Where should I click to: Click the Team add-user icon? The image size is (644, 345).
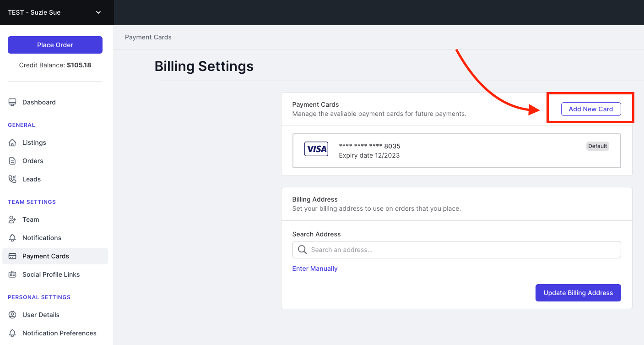coord(12,219)
